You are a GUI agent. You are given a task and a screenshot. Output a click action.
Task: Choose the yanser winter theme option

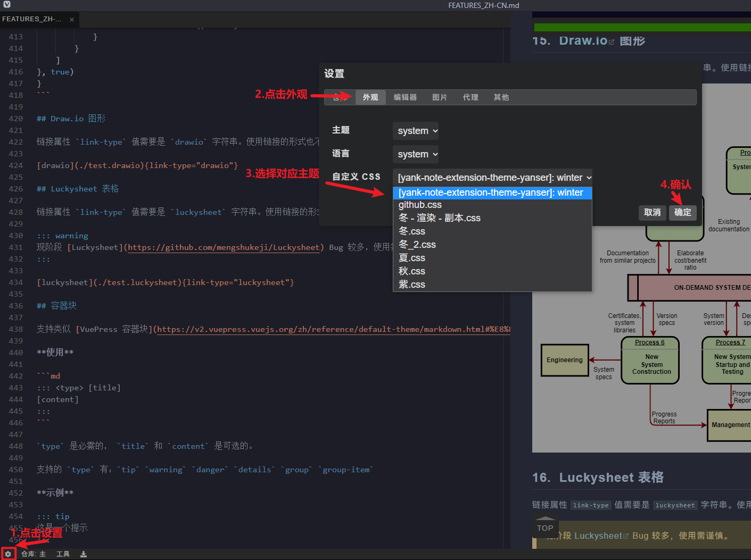492,193
